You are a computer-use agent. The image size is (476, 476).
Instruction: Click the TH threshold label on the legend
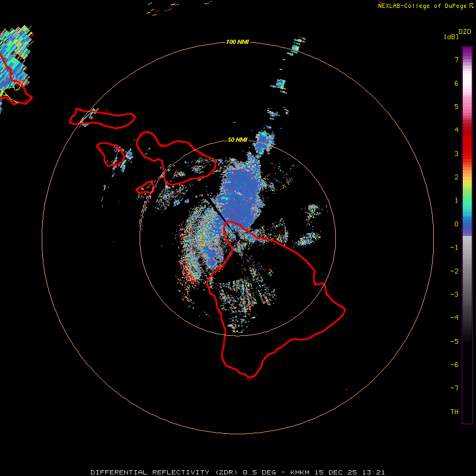click(454, 411)
